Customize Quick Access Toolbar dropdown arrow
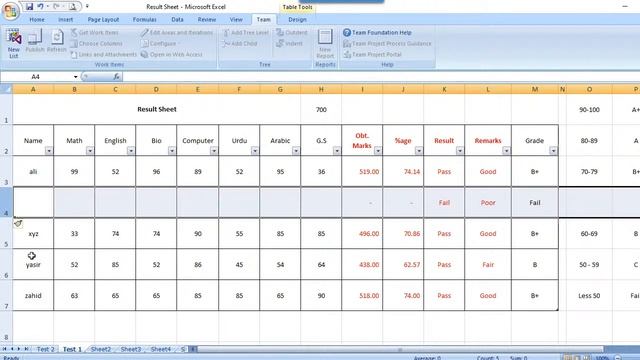This screenshot has height=360, width=640. 87,7
